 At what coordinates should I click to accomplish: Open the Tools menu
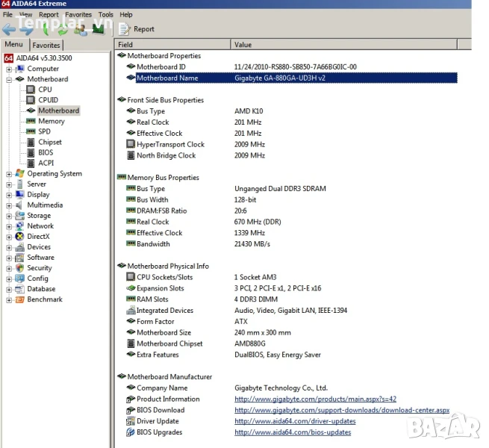pos(106,14)
